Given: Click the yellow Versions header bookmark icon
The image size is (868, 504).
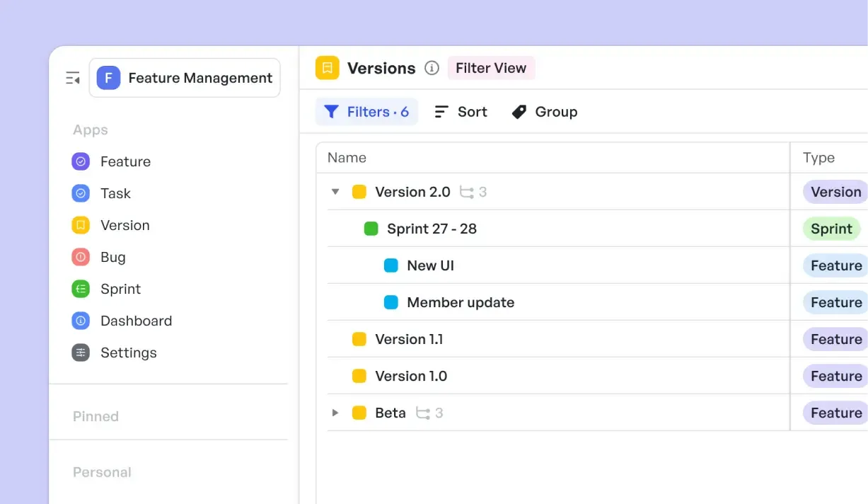Looking at the screenshot, I should [x=327, y=68].
